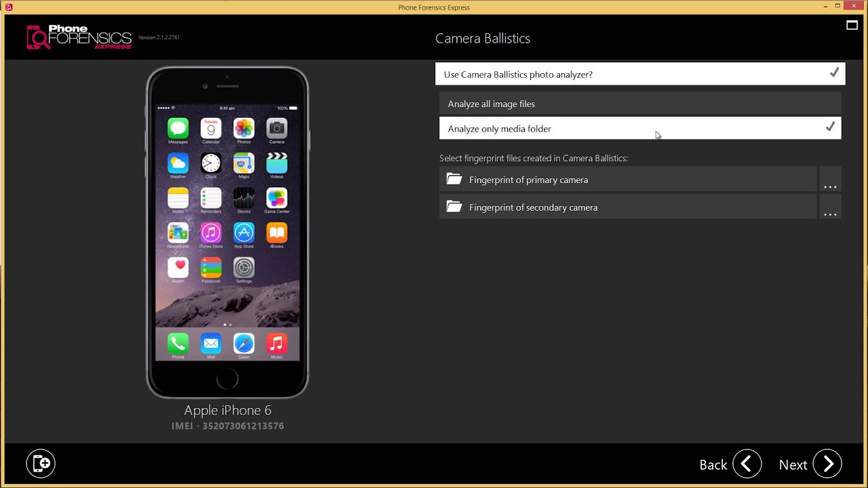Click the green Phone icon in phone dock
Image resolution: width=868 pixels, height=488 pixels.
click(x=178, y=344)
